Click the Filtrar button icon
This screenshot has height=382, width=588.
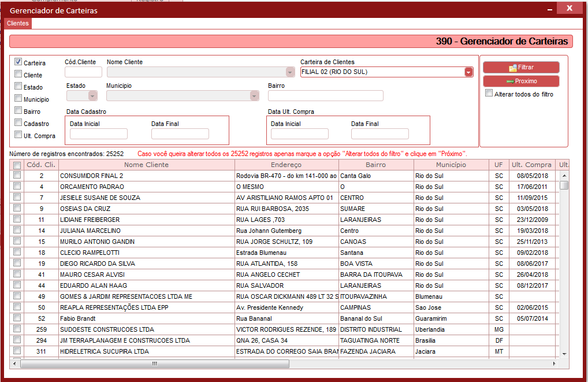pos(513,68)
